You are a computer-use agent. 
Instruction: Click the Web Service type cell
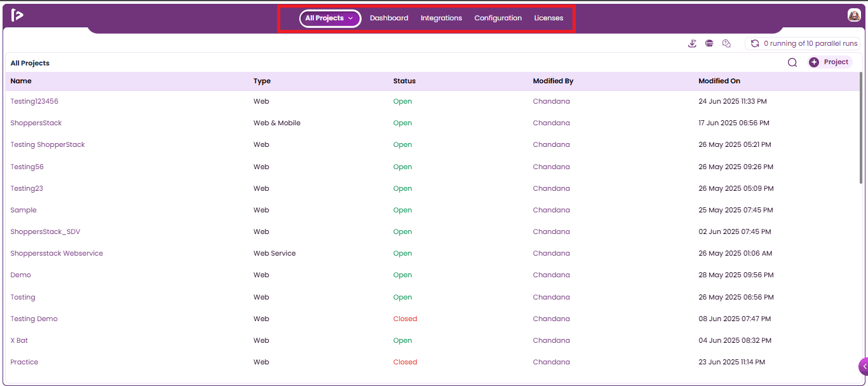pos(275,253)
